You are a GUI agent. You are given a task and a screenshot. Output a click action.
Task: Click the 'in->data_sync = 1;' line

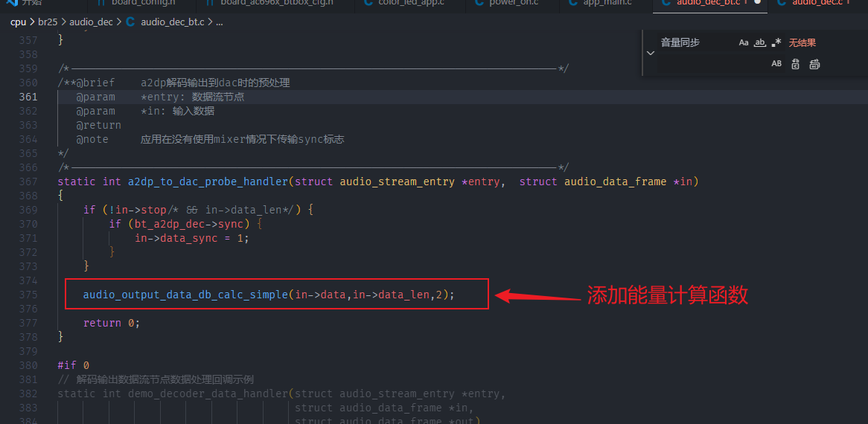[x=192, y=238]
